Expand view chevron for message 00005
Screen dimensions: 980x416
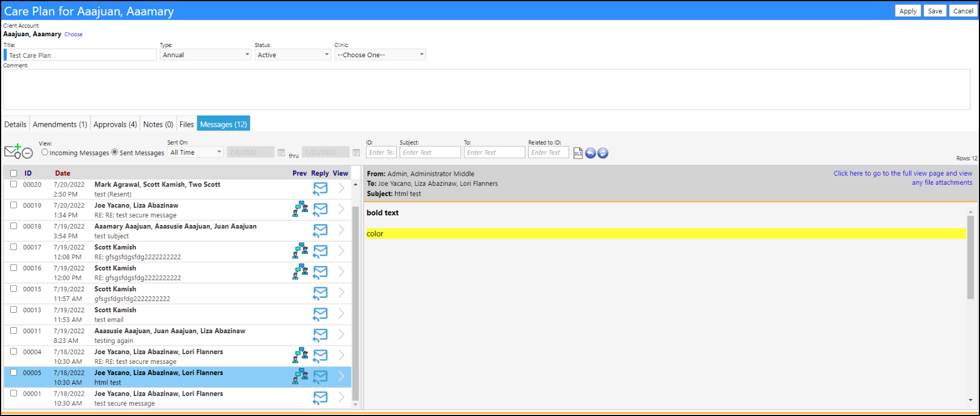pyautogui.click(x=341, y=377)
